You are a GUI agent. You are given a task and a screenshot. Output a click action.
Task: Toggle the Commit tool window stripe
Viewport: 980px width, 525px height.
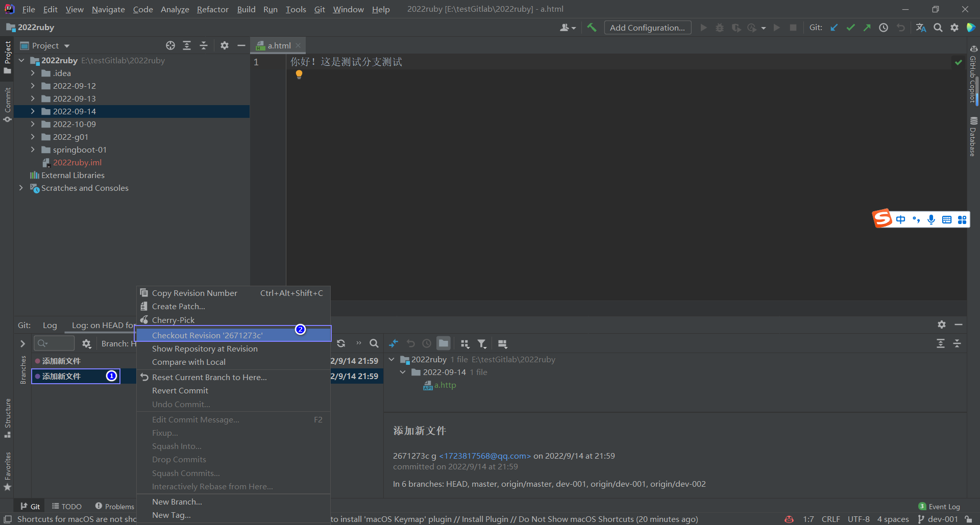coord(7,105)
